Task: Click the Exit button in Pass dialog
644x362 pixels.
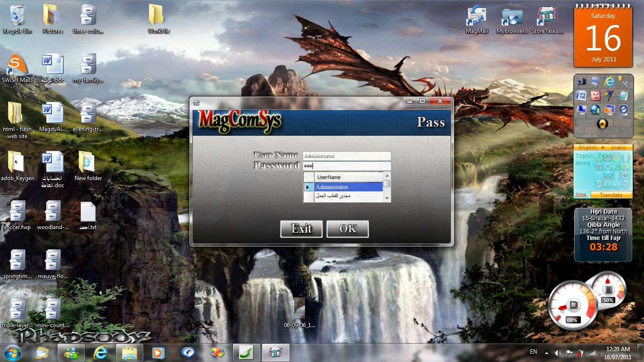Action: (x=301, y=229)
